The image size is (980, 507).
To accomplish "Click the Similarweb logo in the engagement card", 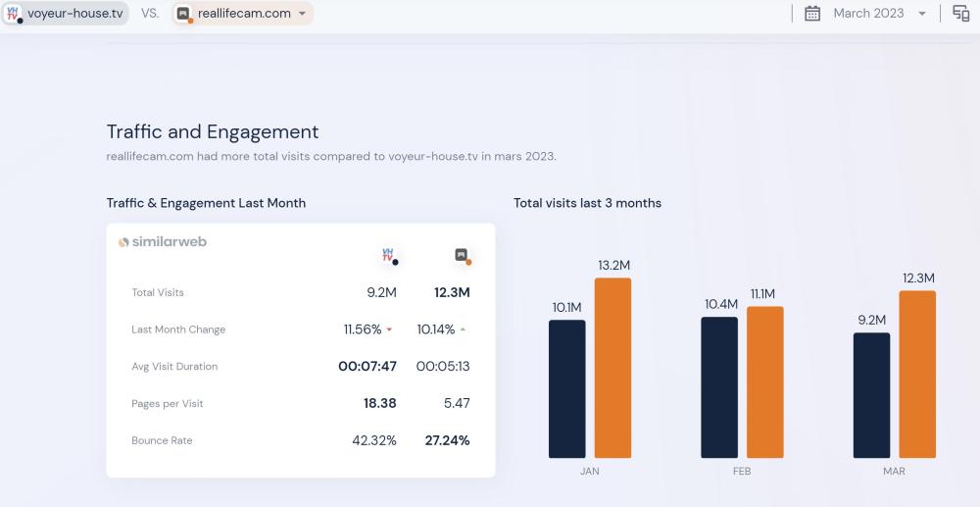I will [163, 242].
